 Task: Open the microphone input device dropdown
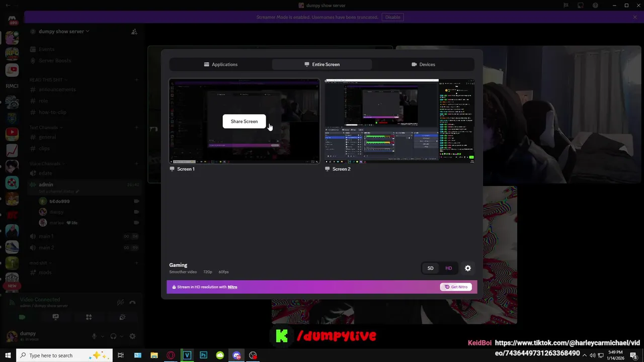[x=103, y=336]
